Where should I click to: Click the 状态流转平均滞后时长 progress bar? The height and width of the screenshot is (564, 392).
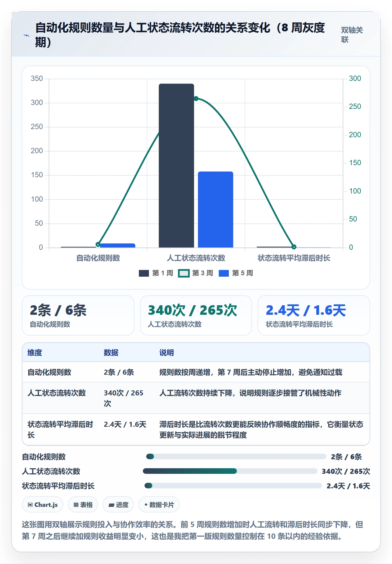[233, 486]
